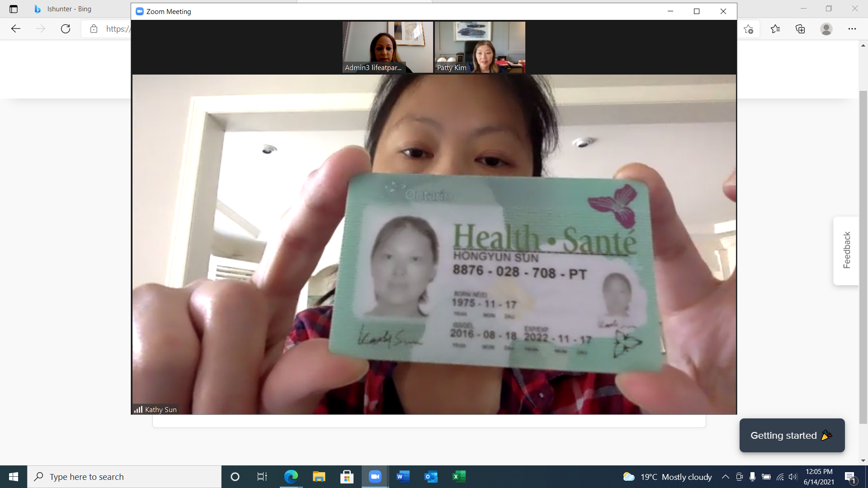
Task: Close the Zoom Meeting window
Action: (x=723, y=11)
